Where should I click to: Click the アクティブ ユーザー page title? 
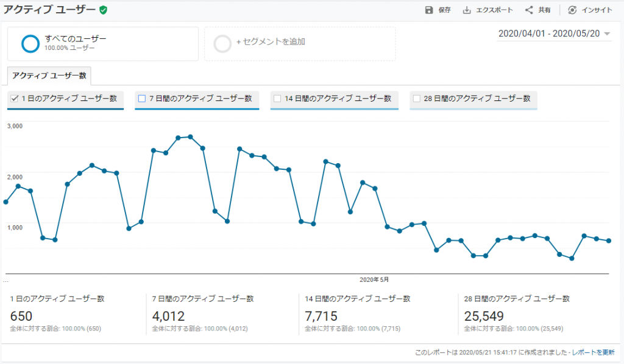[50, 10]
